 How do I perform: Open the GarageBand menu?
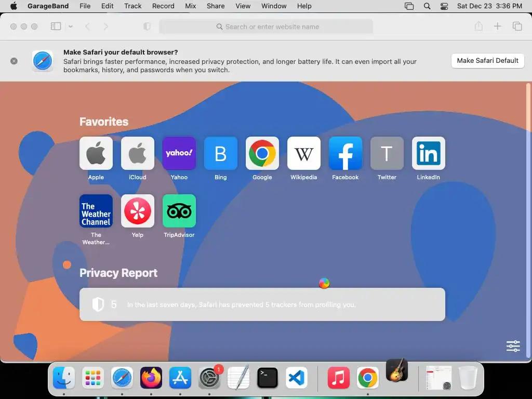click(48, 6)
